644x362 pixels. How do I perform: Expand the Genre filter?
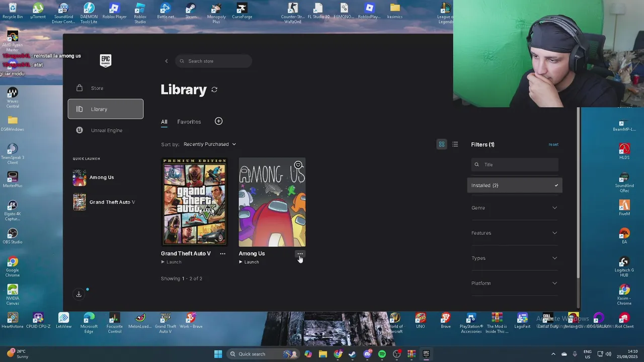[514, 208]
